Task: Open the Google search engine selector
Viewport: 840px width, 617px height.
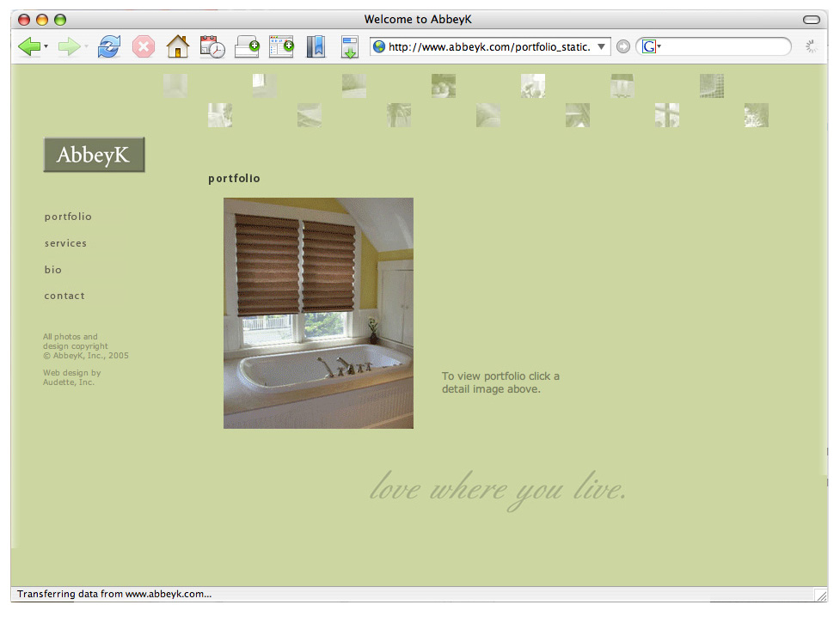Action: click(x=651, y=47)
